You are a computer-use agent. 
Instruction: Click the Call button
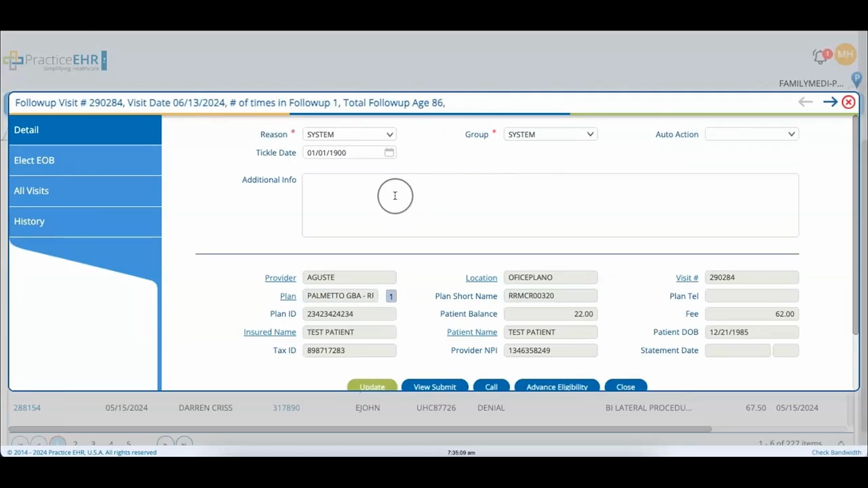tap(491, 386)
